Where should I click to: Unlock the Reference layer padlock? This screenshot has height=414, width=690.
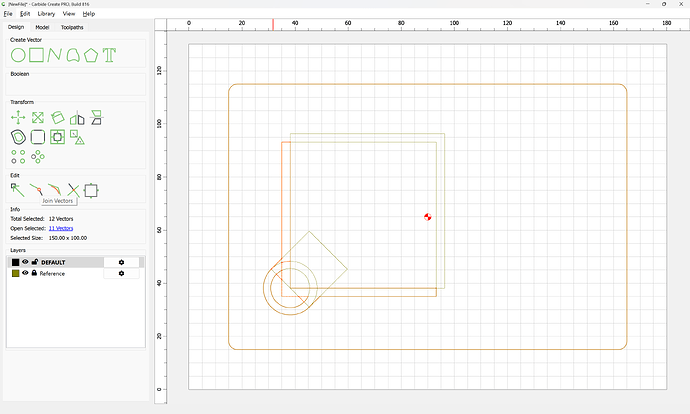(34, 273)
